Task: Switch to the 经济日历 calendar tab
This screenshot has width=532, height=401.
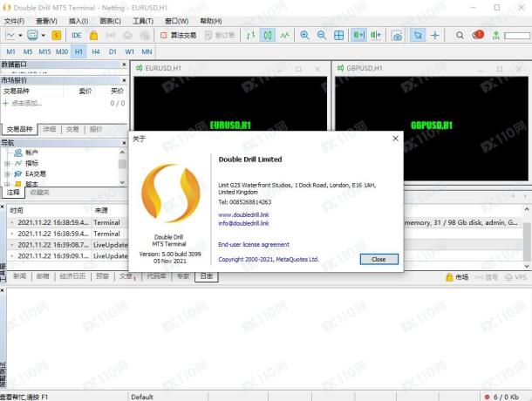Action: point(72,276)
